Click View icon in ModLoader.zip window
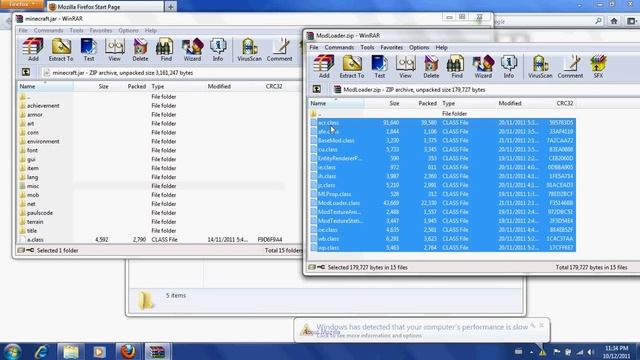 [x=405, y=67]
